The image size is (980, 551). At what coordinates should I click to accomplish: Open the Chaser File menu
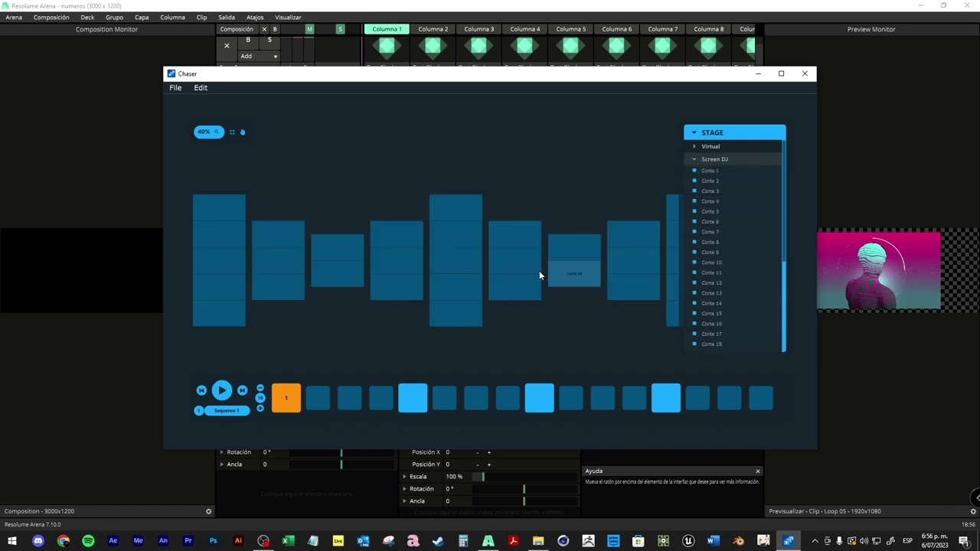pos(175,88)
